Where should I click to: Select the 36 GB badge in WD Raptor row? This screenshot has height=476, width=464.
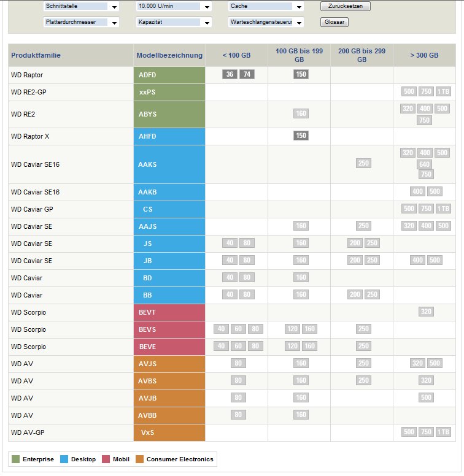point(230,74)
